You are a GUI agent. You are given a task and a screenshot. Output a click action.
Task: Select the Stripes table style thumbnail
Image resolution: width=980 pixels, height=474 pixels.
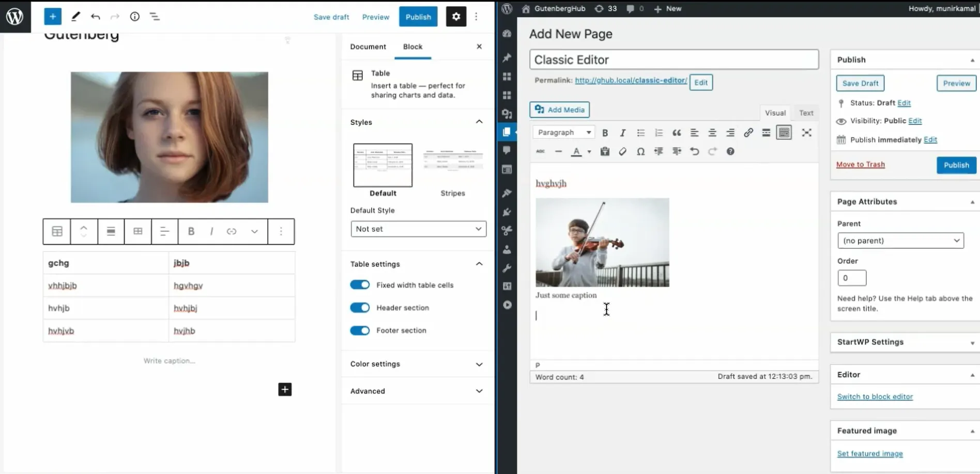pos(453,165)
